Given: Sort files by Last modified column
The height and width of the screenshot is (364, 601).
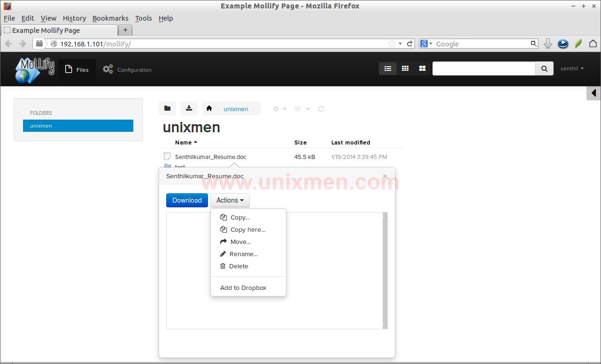Looking at the screenshot, I should coord(351,143).
